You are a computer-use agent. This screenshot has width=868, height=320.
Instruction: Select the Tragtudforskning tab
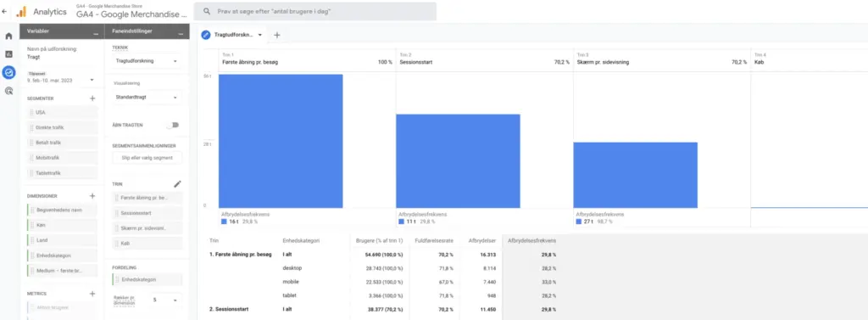pyautogui.click(x=232, y=35)
